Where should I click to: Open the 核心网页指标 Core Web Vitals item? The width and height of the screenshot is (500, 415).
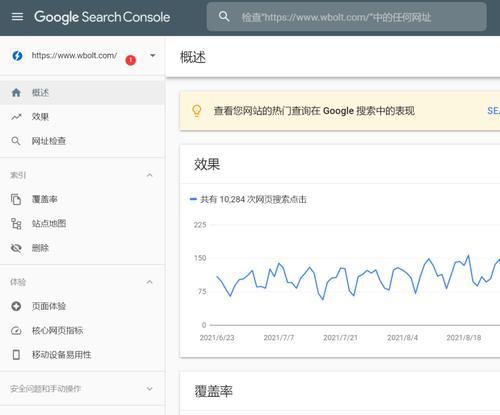[x=82, y=330]
